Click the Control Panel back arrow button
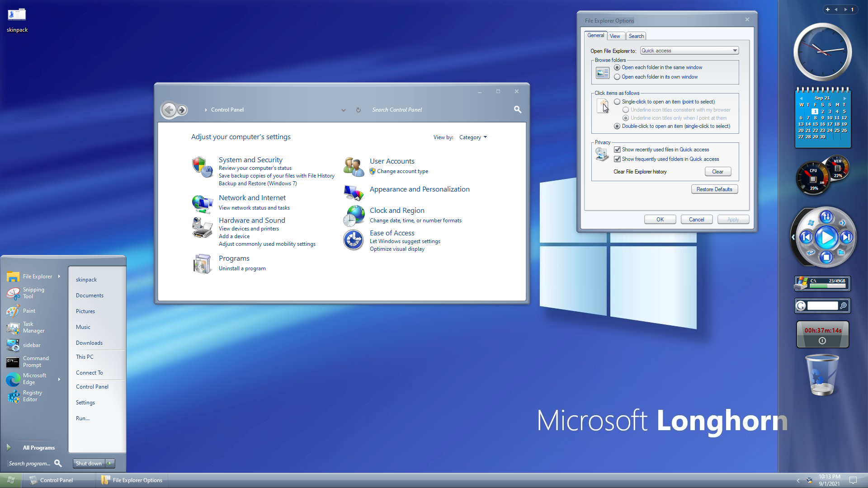 [x=169, y=110]
